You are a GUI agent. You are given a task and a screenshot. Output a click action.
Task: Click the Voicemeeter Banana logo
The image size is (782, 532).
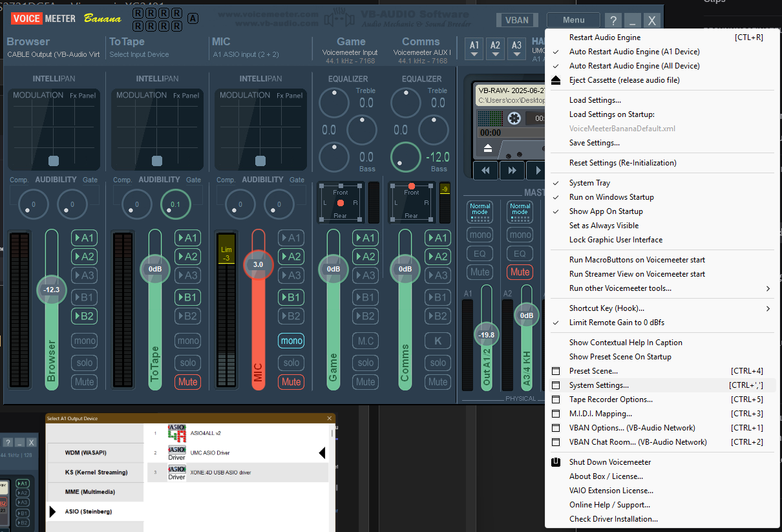[66, 18]
